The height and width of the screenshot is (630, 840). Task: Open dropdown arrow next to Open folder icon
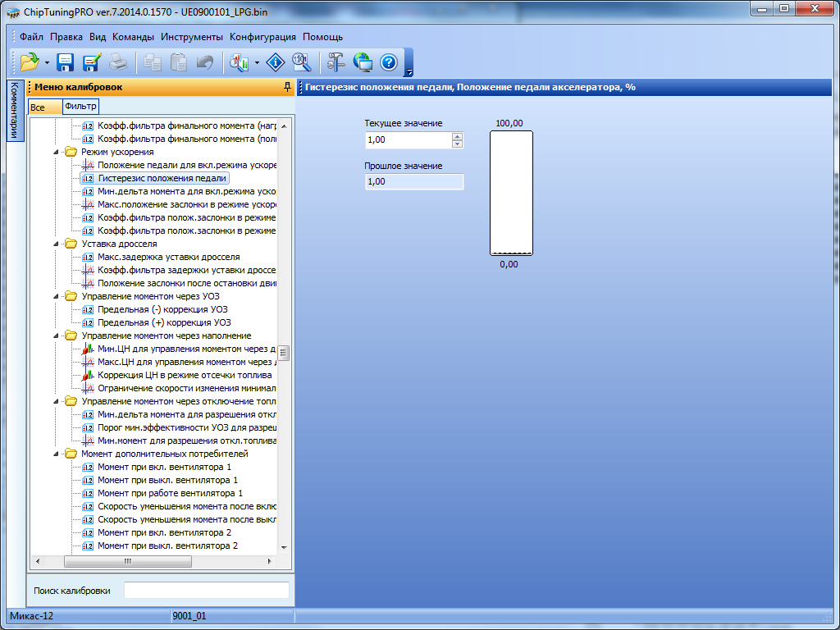pyautogui.click(x=47, y=62)
